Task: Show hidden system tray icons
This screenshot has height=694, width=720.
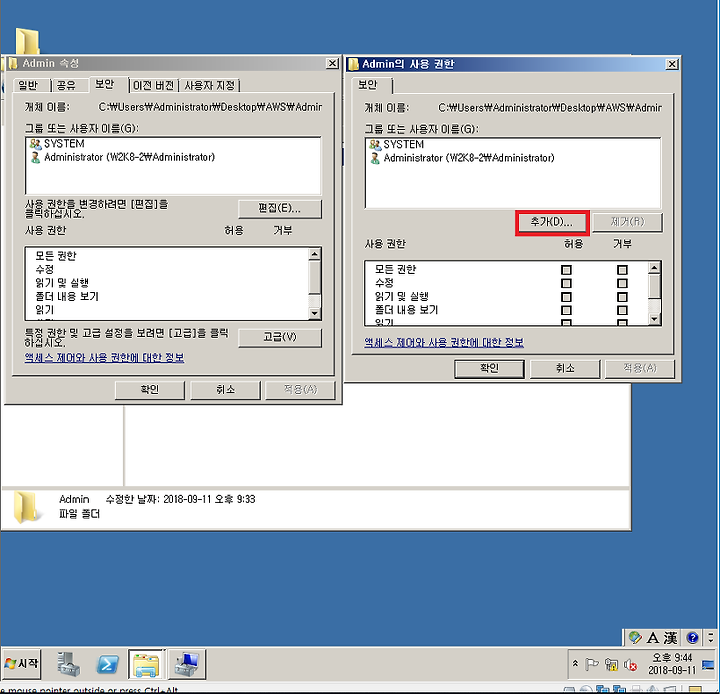Action: click(x=575, y=663)
